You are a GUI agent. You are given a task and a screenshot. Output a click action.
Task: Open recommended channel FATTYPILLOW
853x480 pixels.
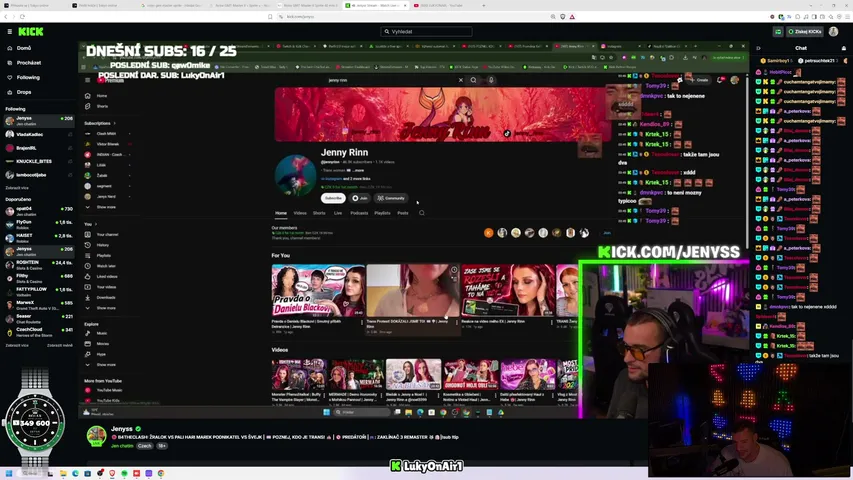click(39, 292)
